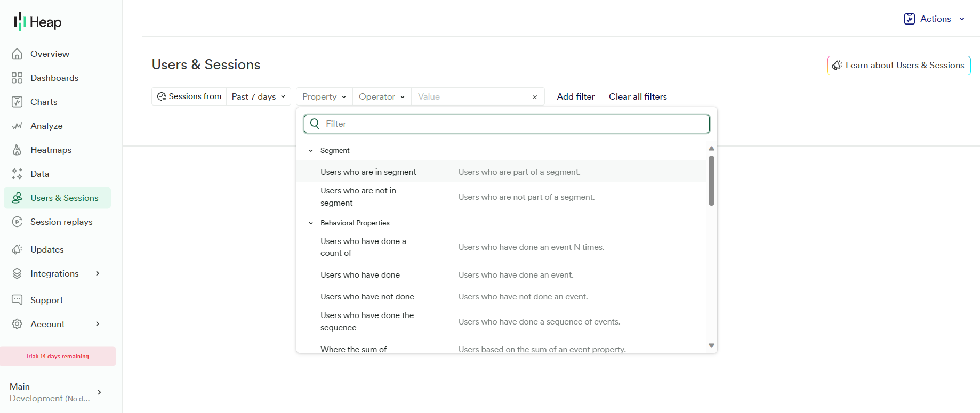Image resolution: width=980 pixels, height=413 pixels.
Task: Collapse the Behavioral Properties group
Action: click(x=311, y=223)
